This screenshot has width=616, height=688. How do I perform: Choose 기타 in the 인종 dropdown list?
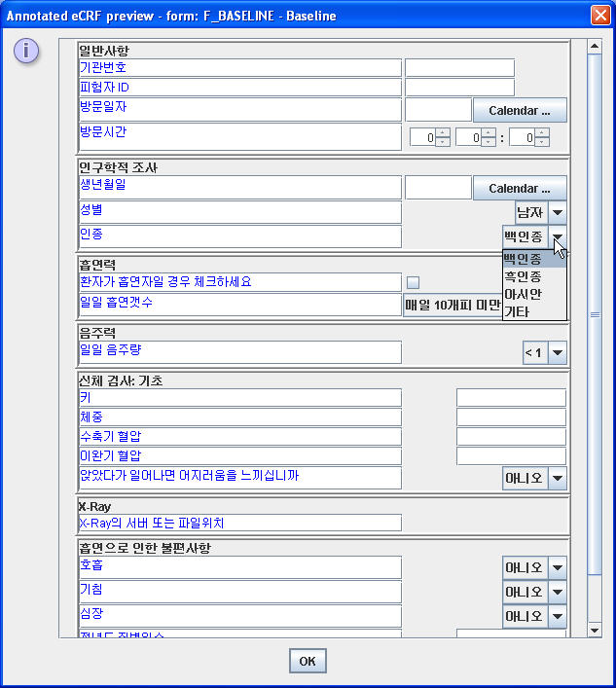[x=517, y=311]
